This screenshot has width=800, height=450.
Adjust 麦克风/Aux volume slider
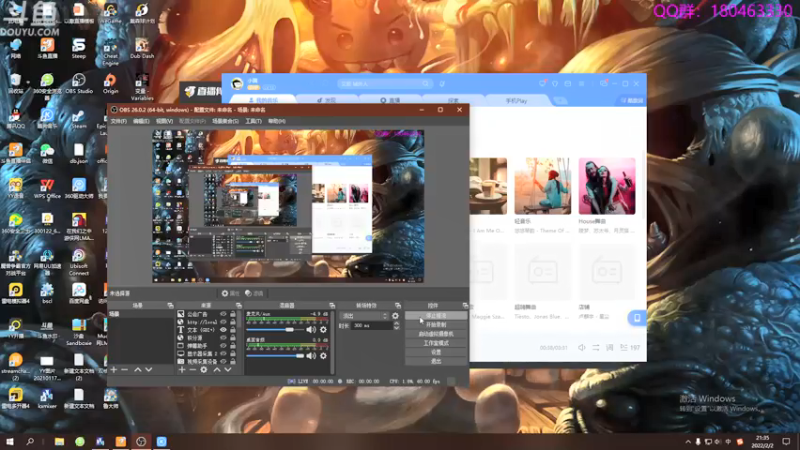point(275,330)
